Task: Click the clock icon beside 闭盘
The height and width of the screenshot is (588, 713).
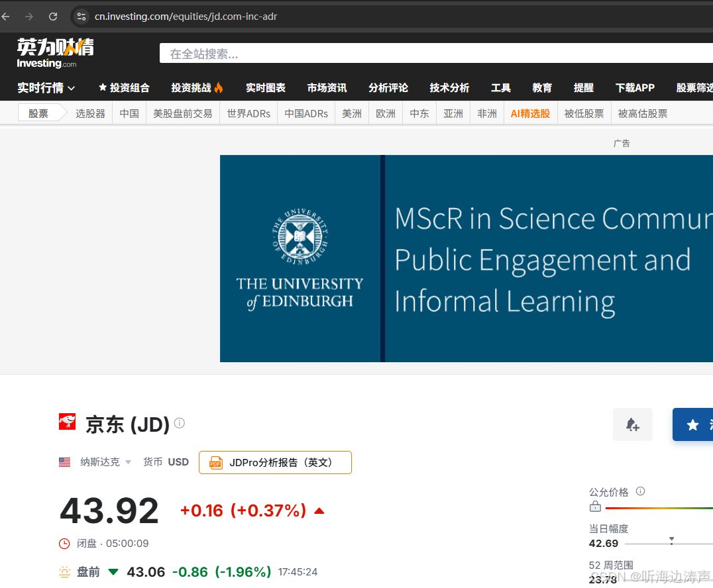Action: point(64,544)
